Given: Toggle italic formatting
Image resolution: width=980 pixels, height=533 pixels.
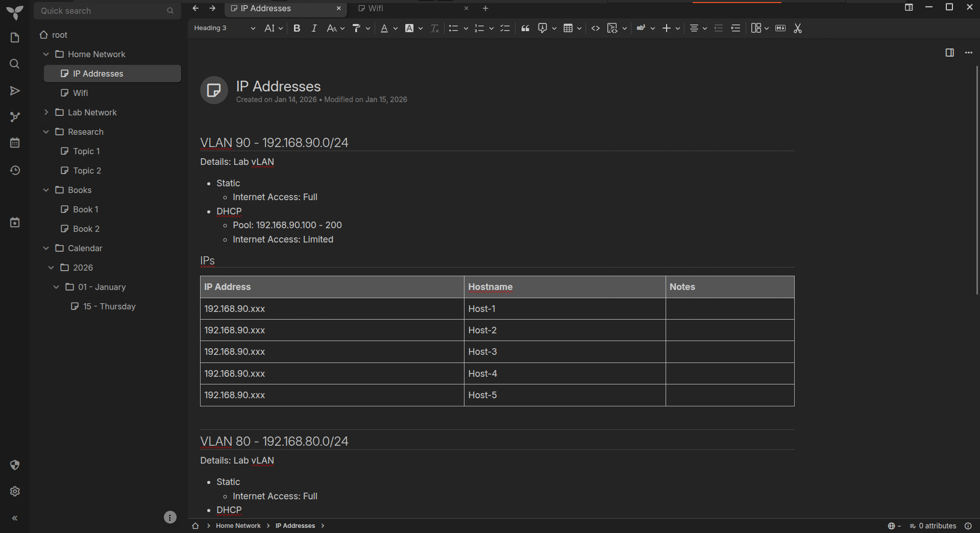Looking at the screenshot, I should 314,28.
